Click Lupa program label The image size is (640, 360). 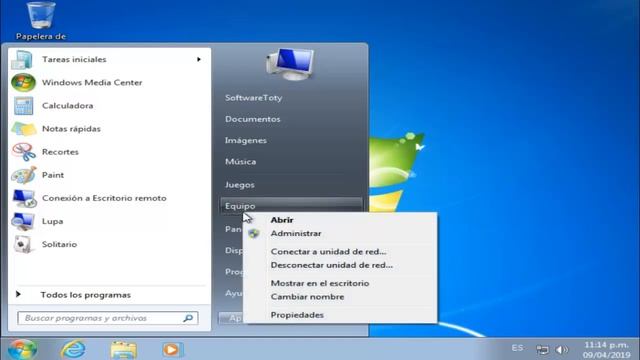[52, 221]
